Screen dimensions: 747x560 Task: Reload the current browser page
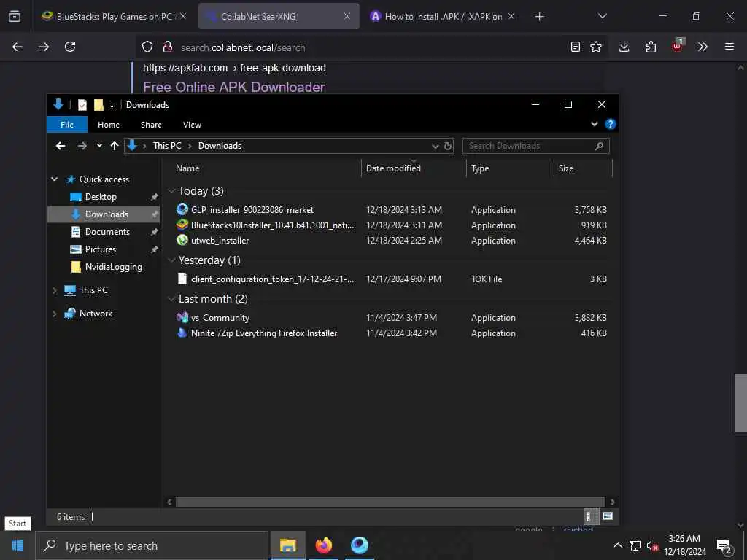(x=70, y=47)
